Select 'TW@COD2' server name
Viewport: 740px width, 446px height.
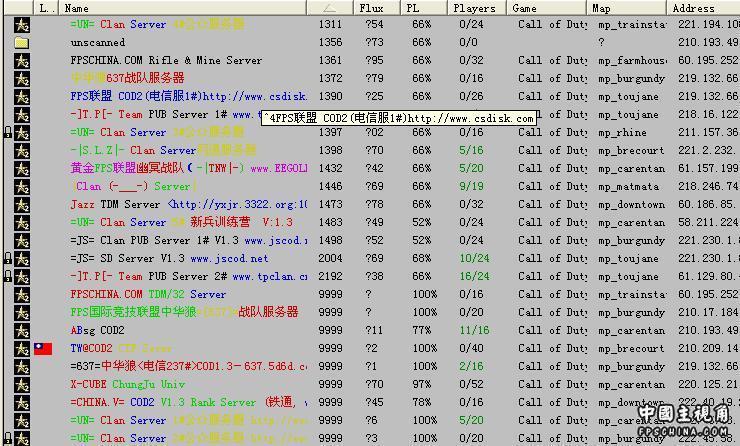(91, 348)
